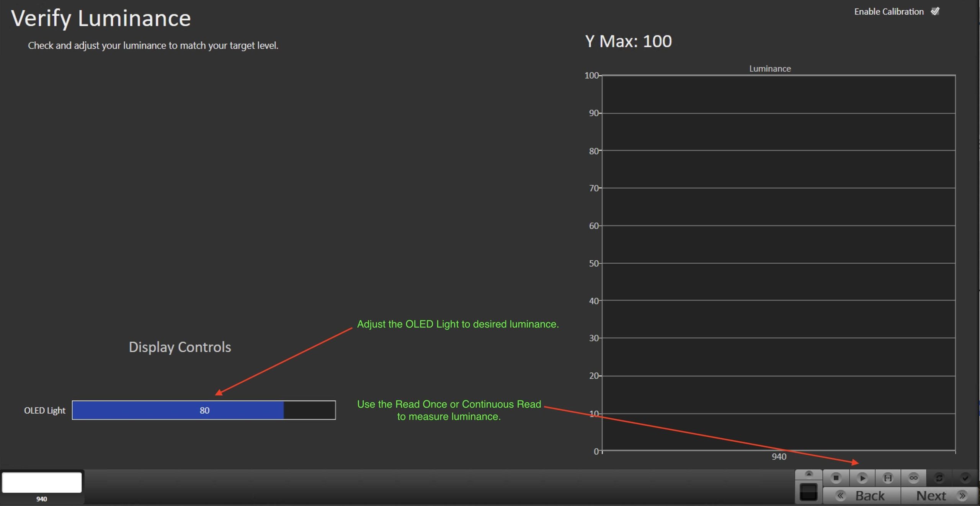Click the 50 axis label on chart

[593, 263]
